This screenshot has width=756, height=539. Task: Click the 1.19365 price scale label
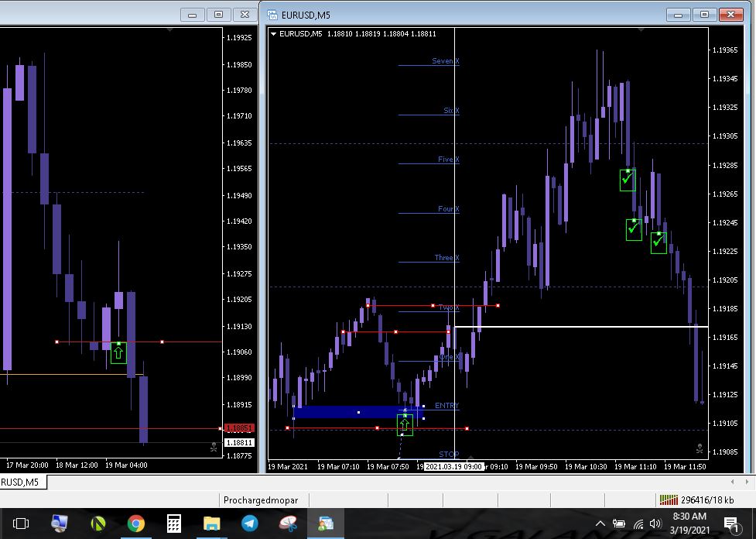725,50
